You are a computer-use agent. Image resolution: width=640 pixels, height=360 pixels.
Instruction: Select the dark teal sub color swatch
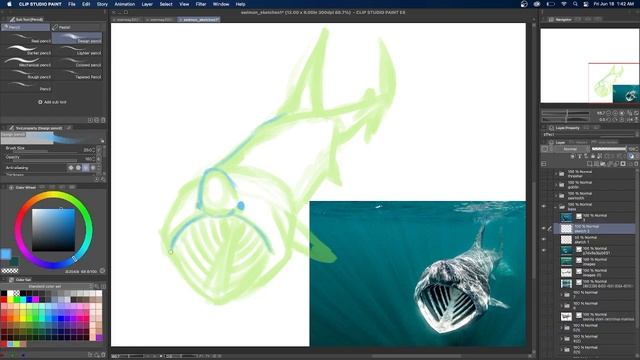point(14,261)
